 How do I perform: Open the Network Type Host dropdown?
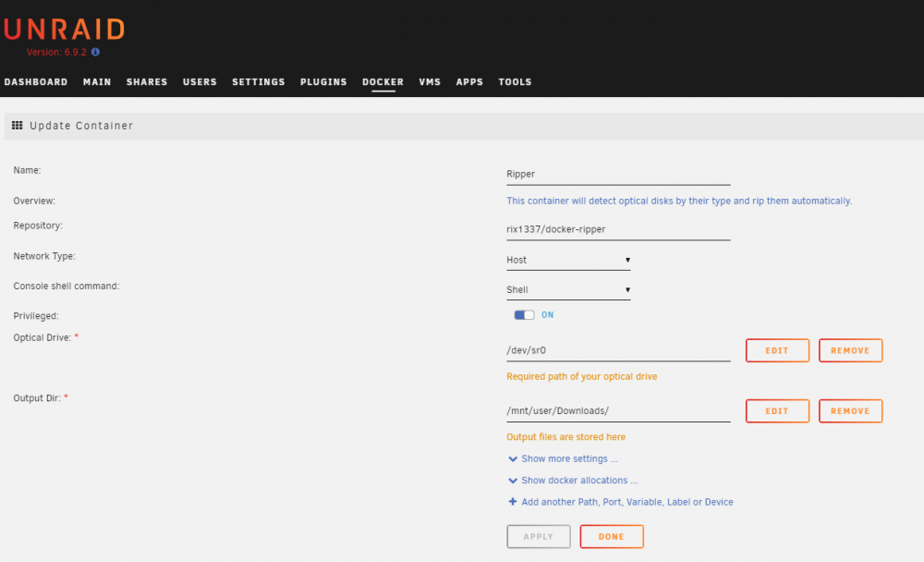tap(568, 260)
